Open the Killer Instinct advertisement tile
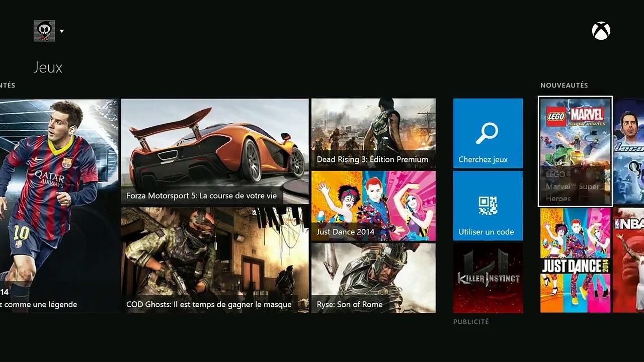This screenshot has height=362, width=644. pos(488,278)
